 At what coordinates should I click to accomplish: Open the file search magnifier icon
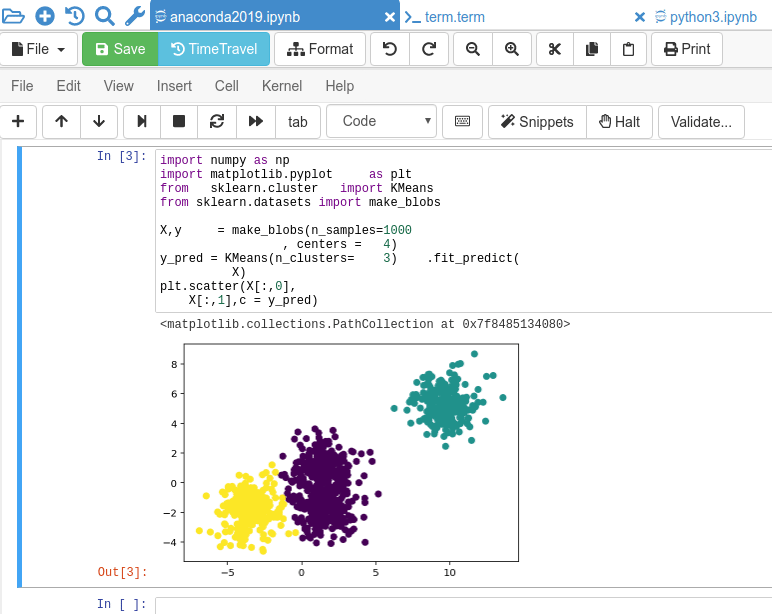(x=105, y=16)
